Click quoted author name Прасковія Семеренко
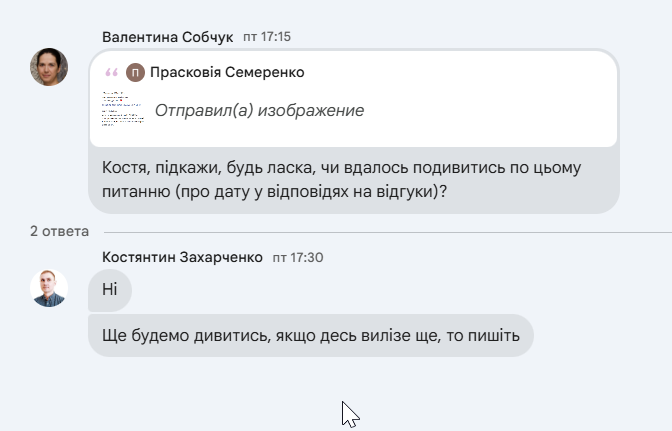672x431 pixels. [x=227, y=72]
